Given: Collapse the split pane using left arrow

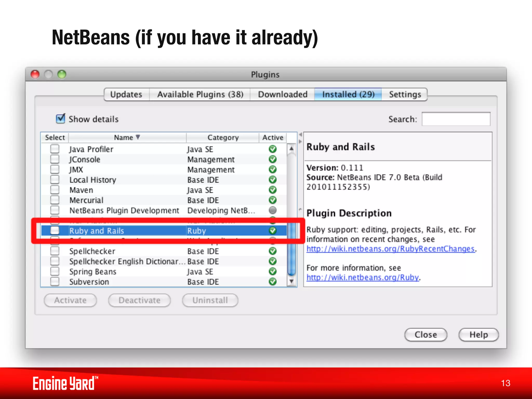Looking at the screenshot, I should (300, 135).
